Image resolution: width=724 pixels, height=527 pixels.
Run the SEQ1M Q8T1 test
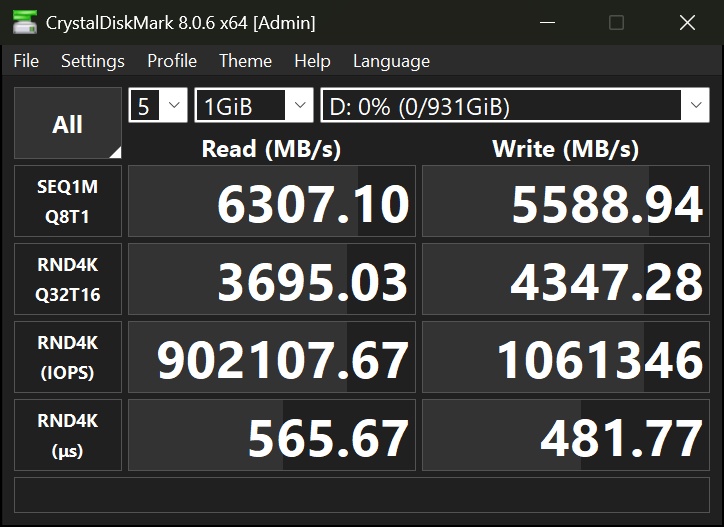[x=67, y=201]
